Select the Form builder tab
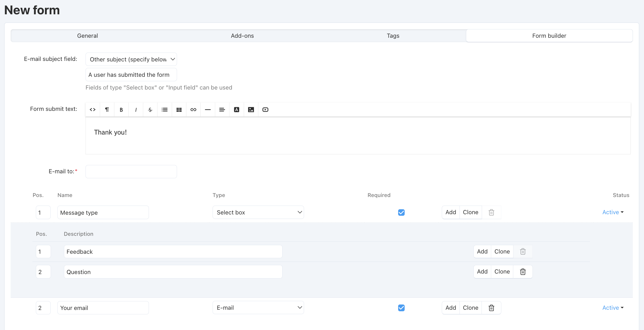 pos(549,36)
